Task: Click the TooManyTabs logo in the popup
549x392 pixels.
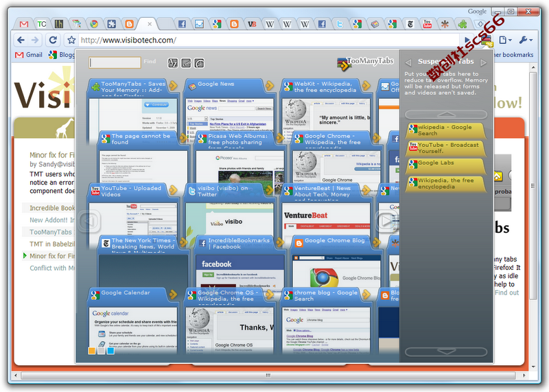Action: click(x=366, y=63)
